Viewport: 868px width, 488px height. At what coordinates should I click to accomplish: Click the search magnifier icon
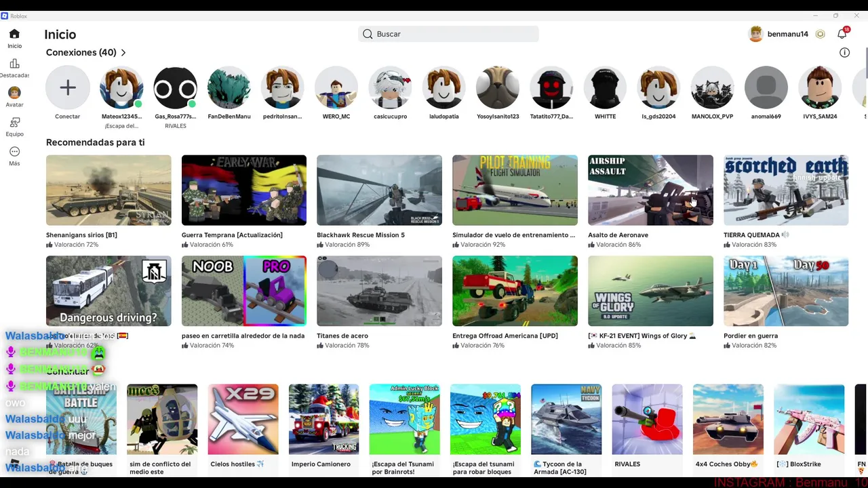368,34
